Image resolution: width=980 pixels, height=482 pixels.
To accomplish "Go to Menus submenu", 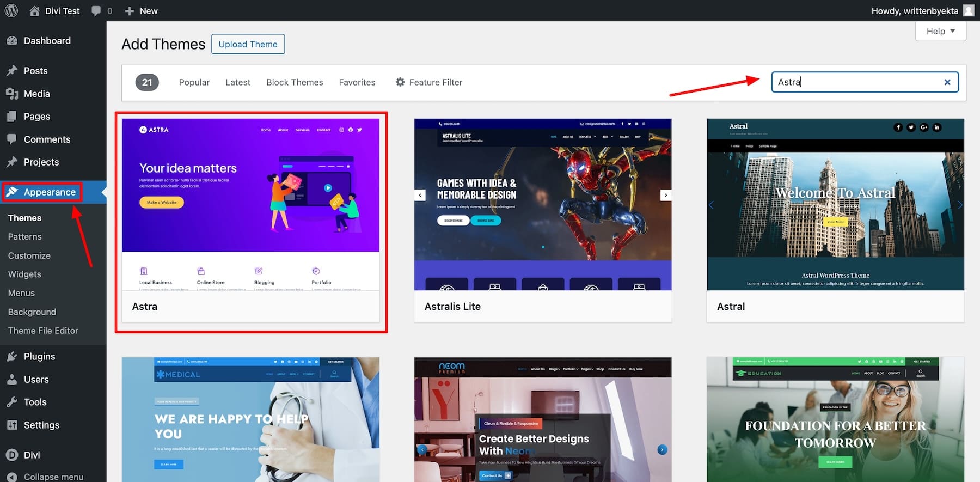I will tap(21, 293).
